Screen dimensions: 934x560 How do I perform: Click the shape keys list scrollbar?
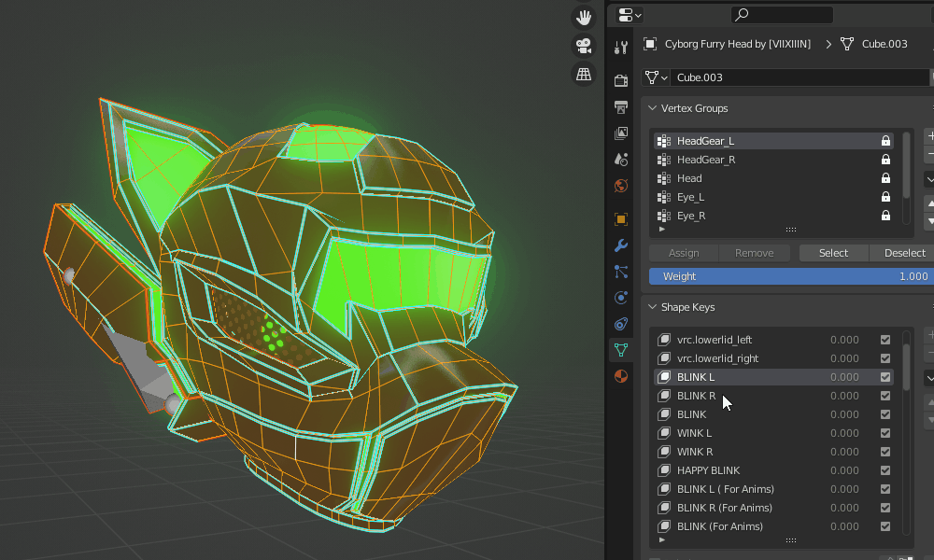(906, 367)
